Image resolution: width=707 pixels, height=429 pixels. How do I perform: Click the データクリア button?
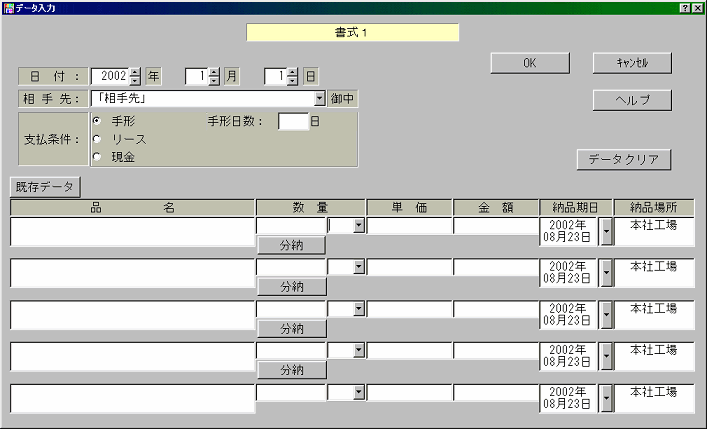(x=623, y=159)
